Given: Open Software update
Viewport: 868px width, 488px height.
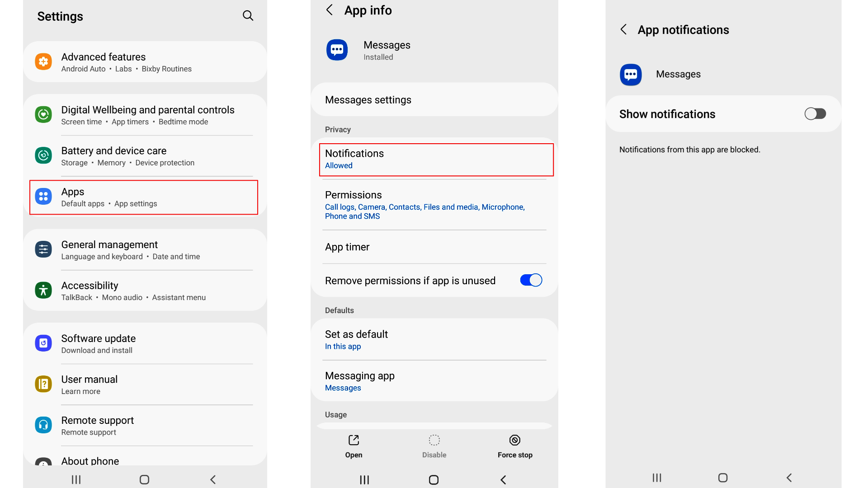Looking at the screenshot, I should pos(145,343).
